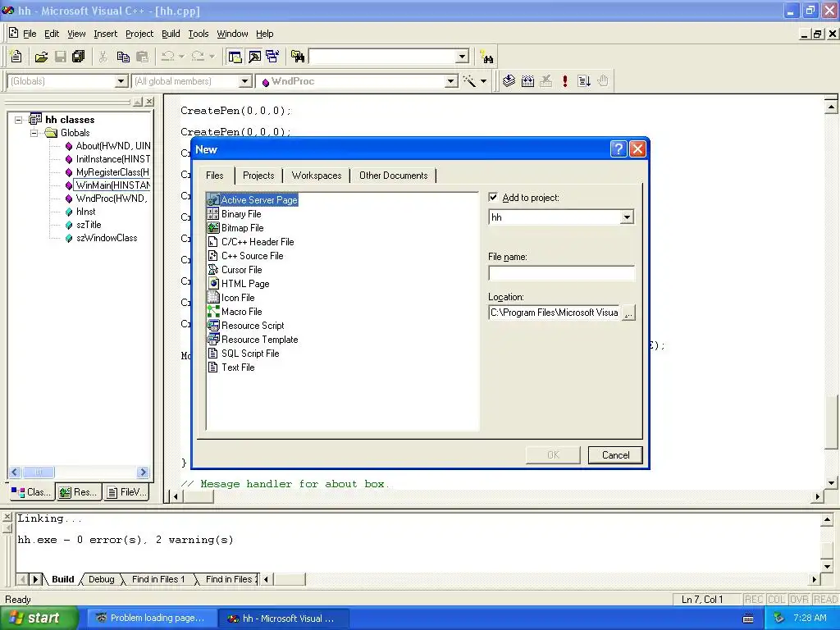Click Cancel in the New dialog
This screenshot has height=630, width=840.
point(615,454)
